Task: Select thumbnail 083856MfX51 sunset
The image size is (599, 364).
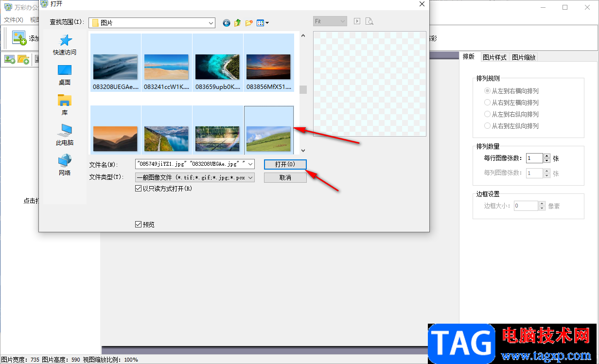Action: point(268,63)
